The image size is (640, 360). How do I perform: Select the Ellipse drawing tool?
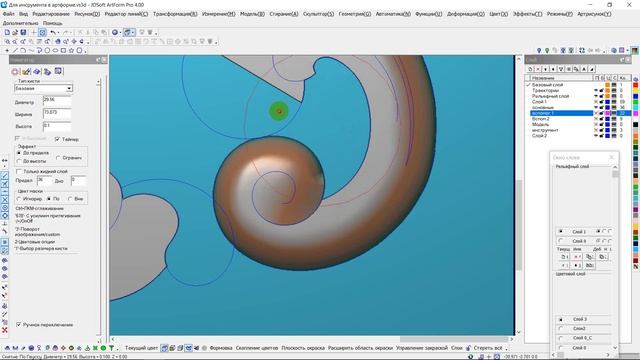[55, 50]
